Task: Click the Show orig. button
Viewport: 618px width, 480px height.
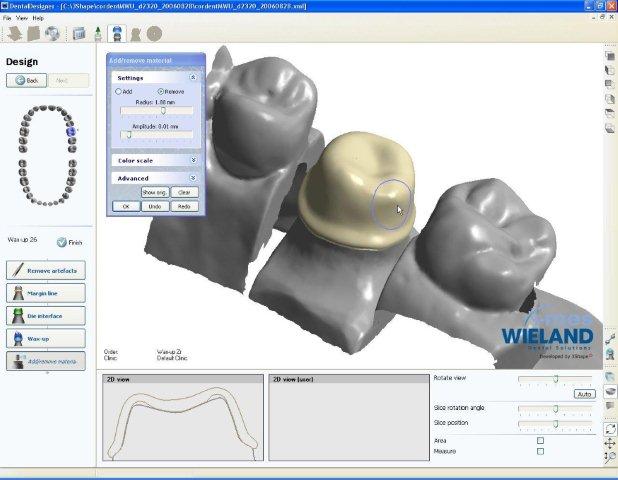Action: tap(155, 192)
